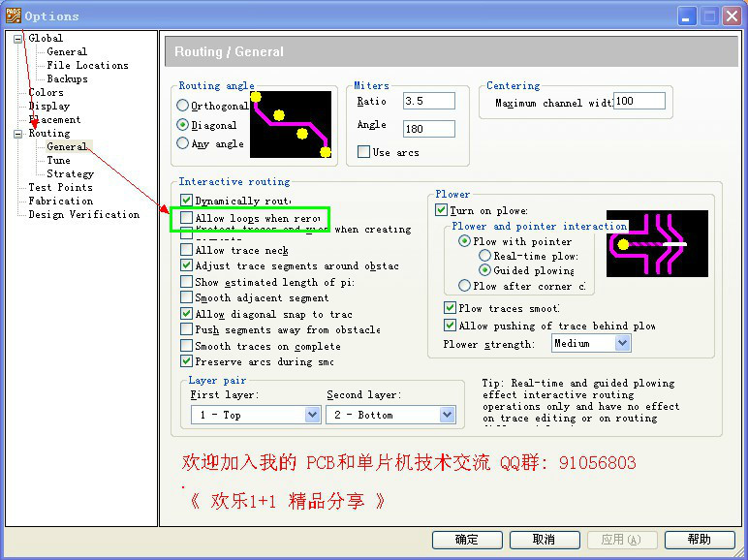Enable Smooth traces on complete
Screen dimensions: 748x560
(187, 346)
